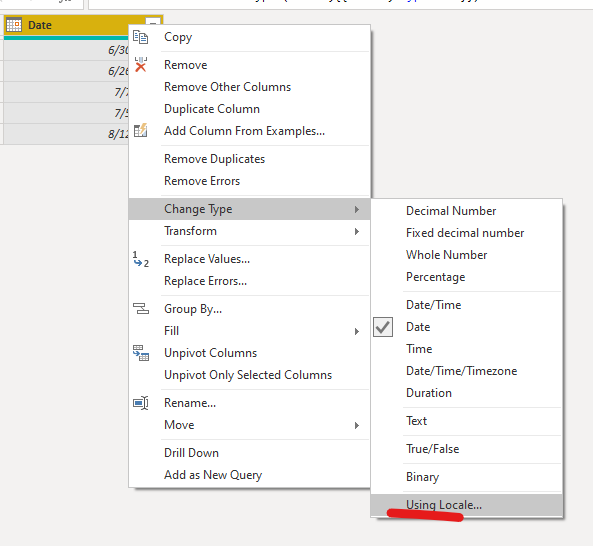Expand the Transform submenu arrow
The height and width of the screenshot is (546, 593).
(357, 231)
